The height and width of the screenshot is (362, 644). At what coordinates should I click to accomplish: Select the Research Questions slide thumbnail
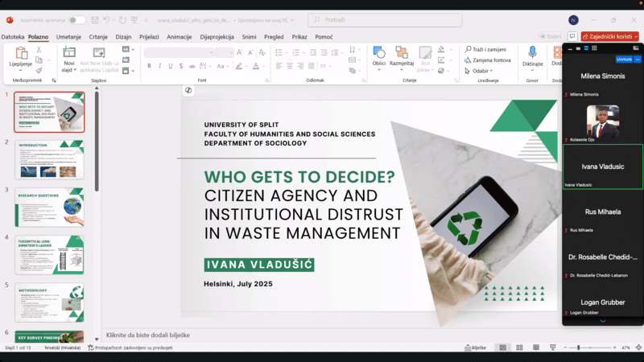click(x=49, y=207)
